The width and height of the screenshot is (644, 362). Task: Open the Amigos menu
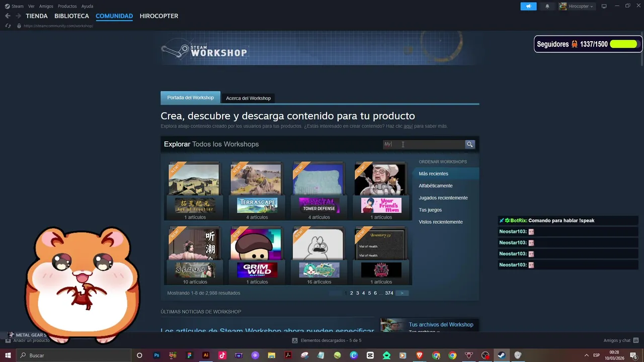(46, 6)
